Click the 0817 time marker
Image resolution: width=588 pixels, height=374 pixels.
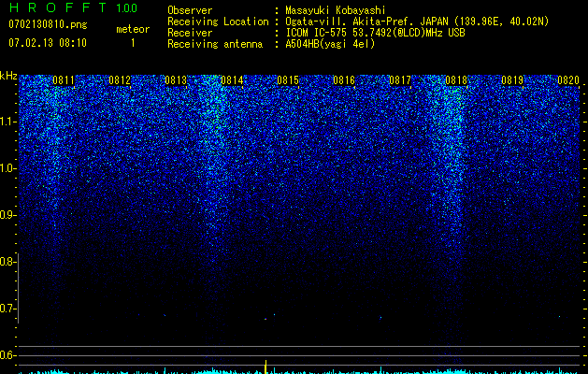tap(400, 80)
